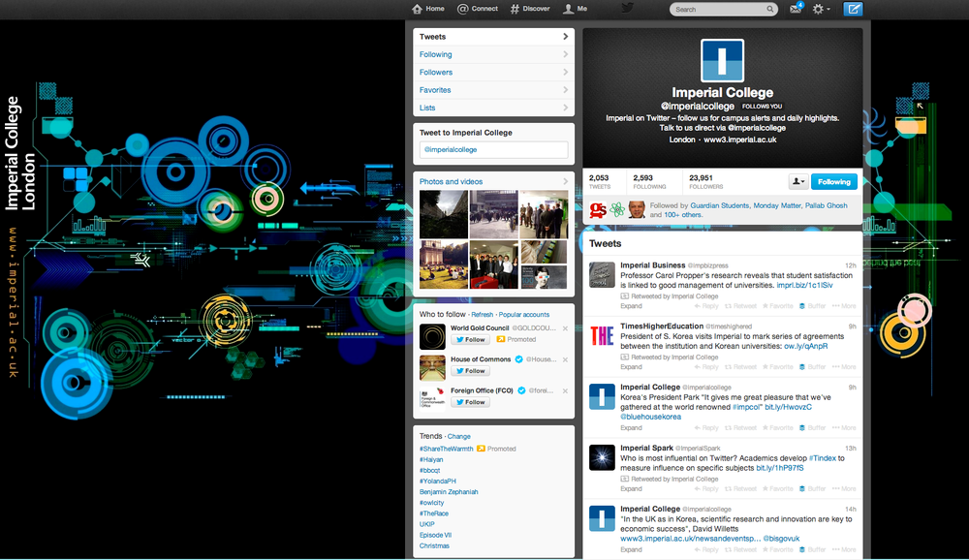The height and width of the screenshot is (560, 969).
Task: Click the Tweet to Imperial College field
Action: click(493, 149)
